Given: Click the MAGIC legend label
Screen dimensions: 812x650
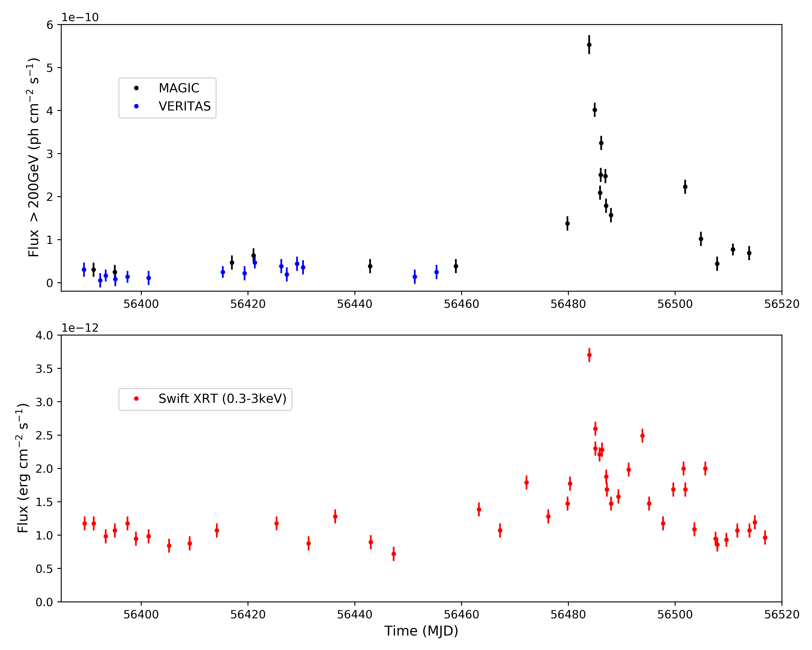Looking at the screenshot, I should (179, 88).
